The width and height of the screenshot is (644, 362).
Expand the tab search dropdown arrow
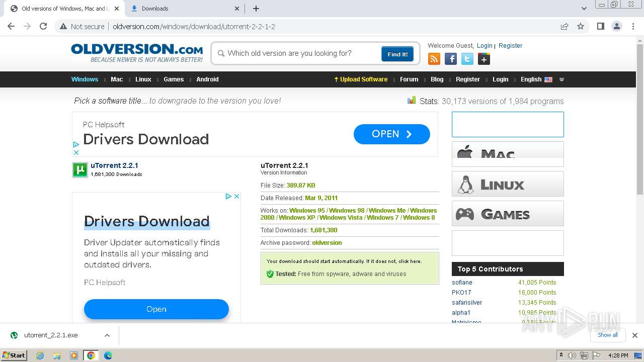[584, 9]
